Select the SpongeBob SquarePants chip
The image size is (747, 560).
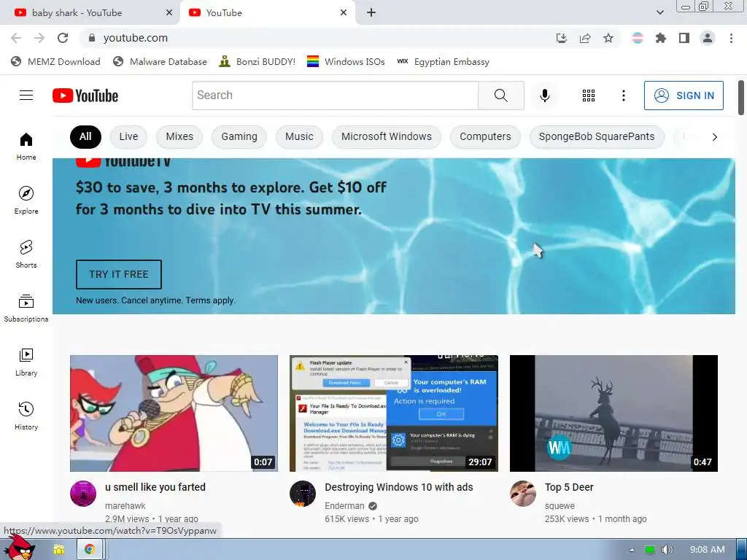597,136
